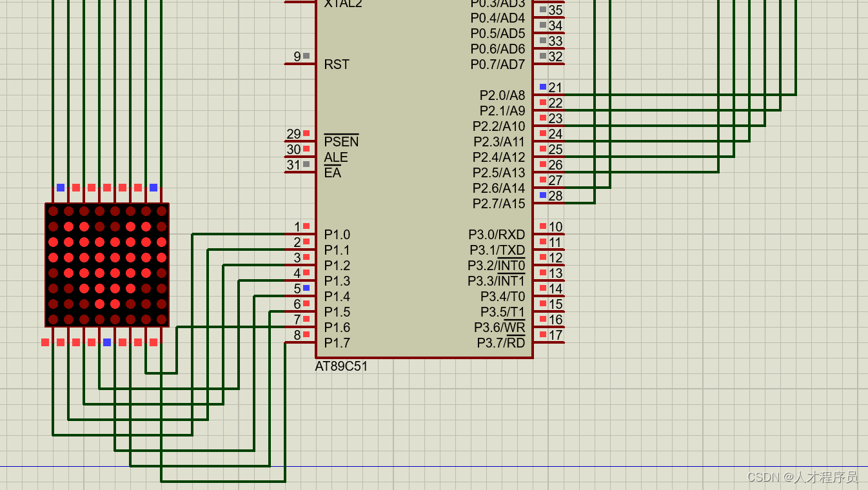The width and height of the screenshot is (868, 490).
Task: Click the P3.2/INT0 pin label
Action: [497, 266]
